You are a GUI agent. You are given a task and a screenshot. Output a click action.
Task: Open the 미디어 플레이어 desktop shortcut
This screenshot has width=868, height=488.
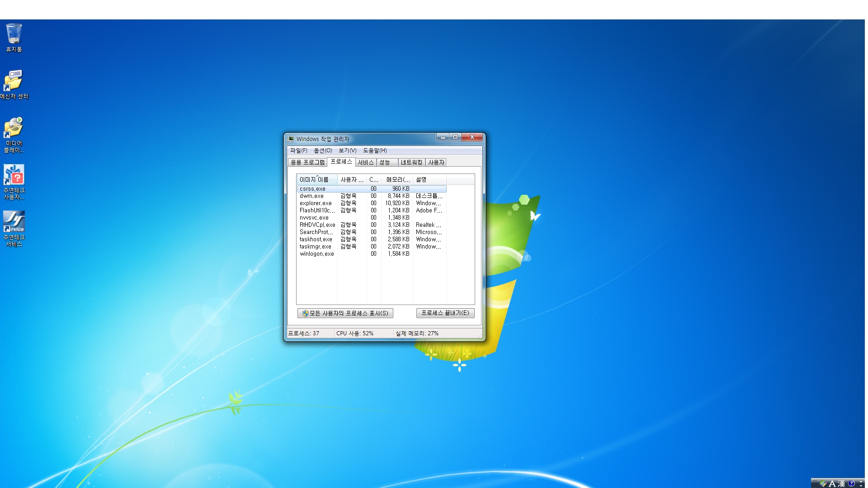[14, 135]
